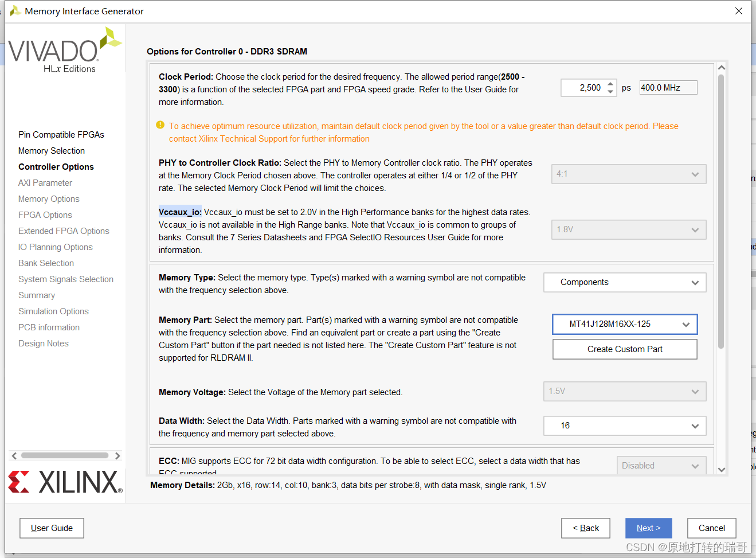Select System Signals Selection in sidebar

pos(66,279)
